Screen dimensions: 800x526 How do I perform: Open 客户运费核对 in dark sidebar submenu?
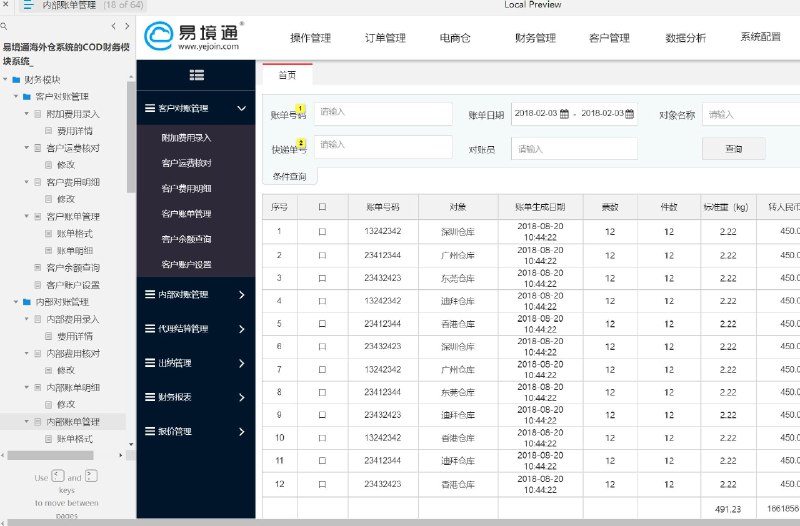(186, 163)
